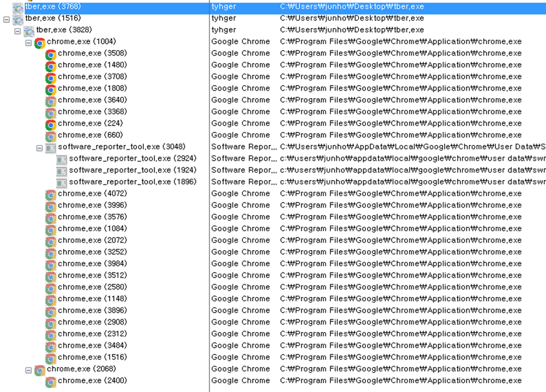Select process chrome.exe (2580)
The image size is (546, 392).
pos(93,287)
